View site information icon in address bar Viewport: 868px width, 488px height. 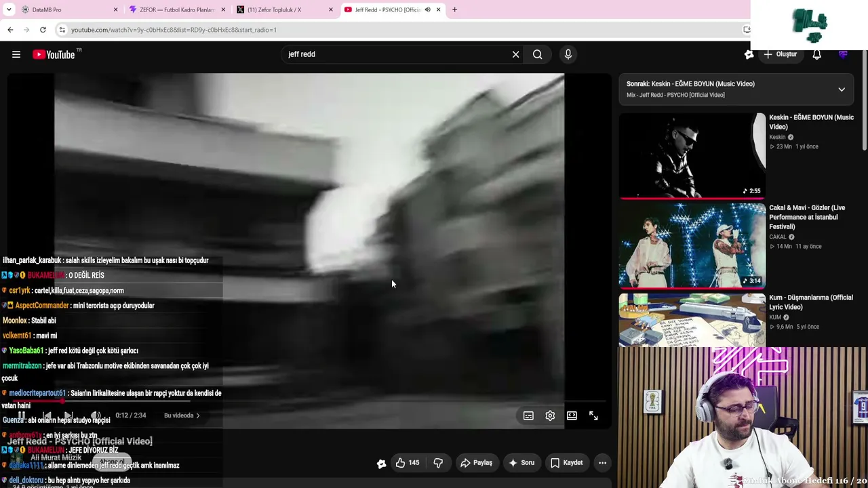click(x=62, y=30)
